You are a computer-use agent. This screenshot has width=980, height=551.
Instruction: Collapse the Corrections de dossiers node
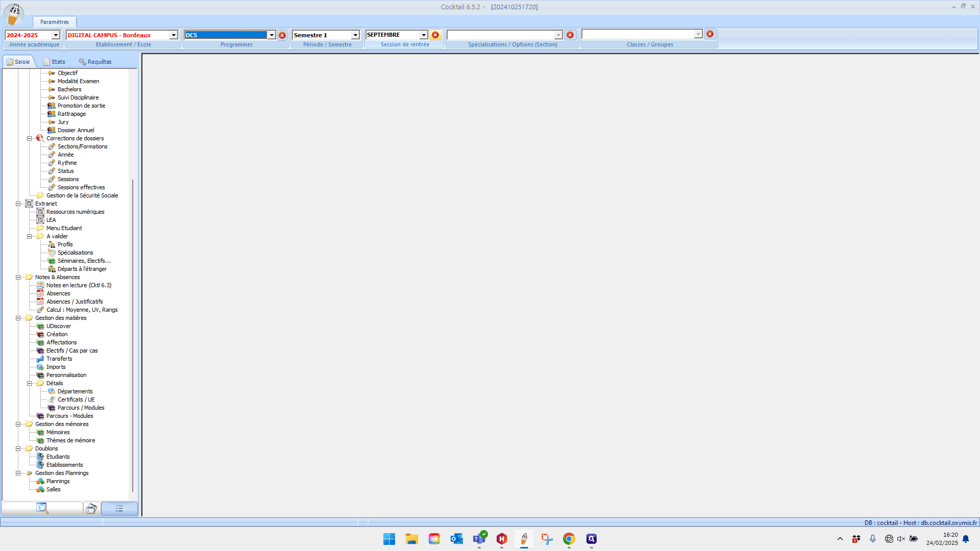tap(29, 138)
